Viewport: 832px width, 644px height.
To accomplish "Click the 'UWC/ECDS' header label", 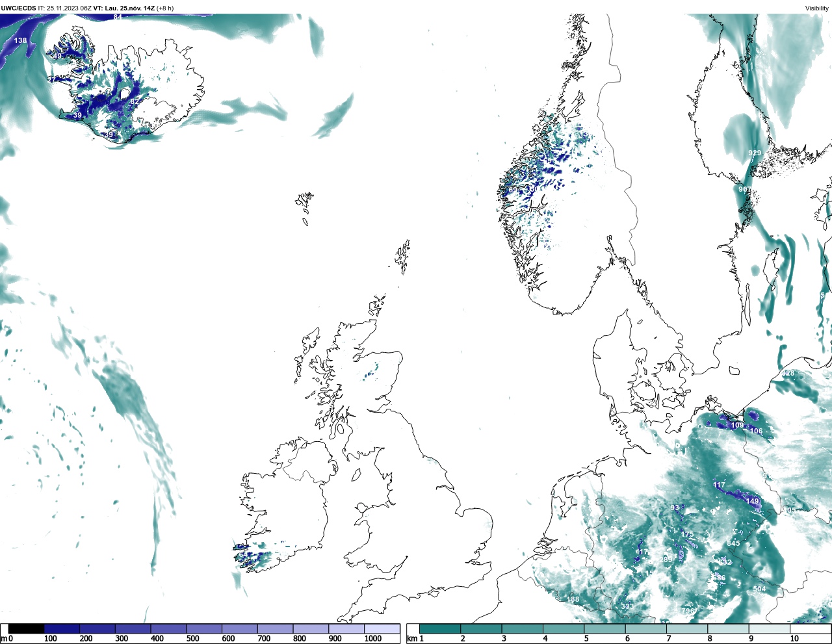I will click(x=18, y=8).
